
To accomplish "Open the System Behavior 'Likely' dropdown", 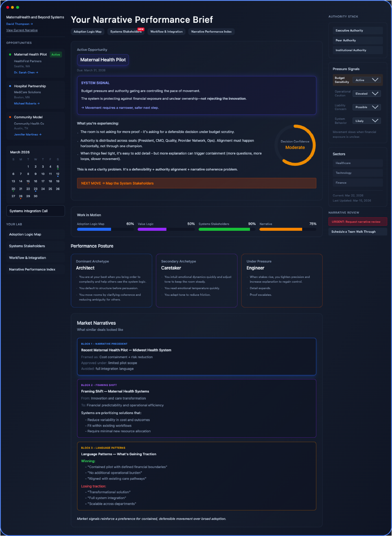I will [x=366, y=121].
